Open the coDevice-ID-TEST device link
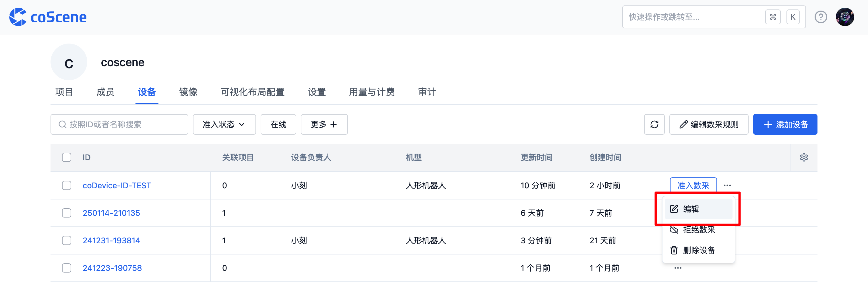 coord(117,186)
